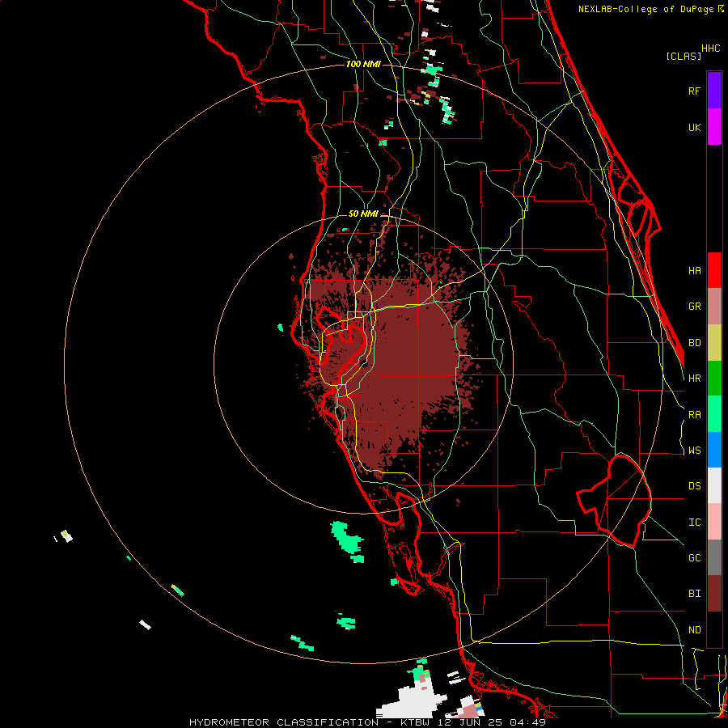Click the 04:49 timestamp
The width and height of the screenshot is (728, 728).
[527, 722]
